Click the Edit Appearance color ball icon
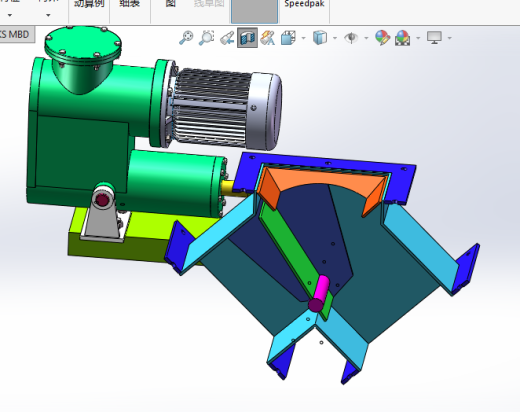This screenshot has width=520, height=412. tap(382, 38)
